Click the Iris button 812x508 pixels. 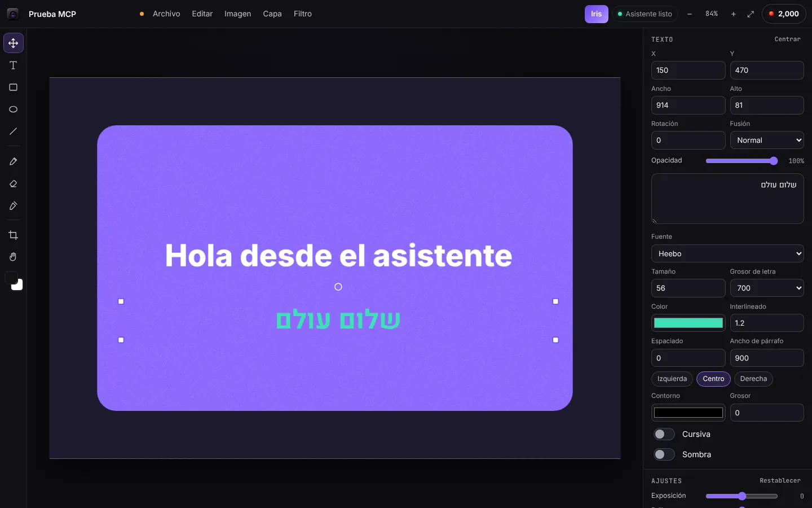[x=597, y=14]
